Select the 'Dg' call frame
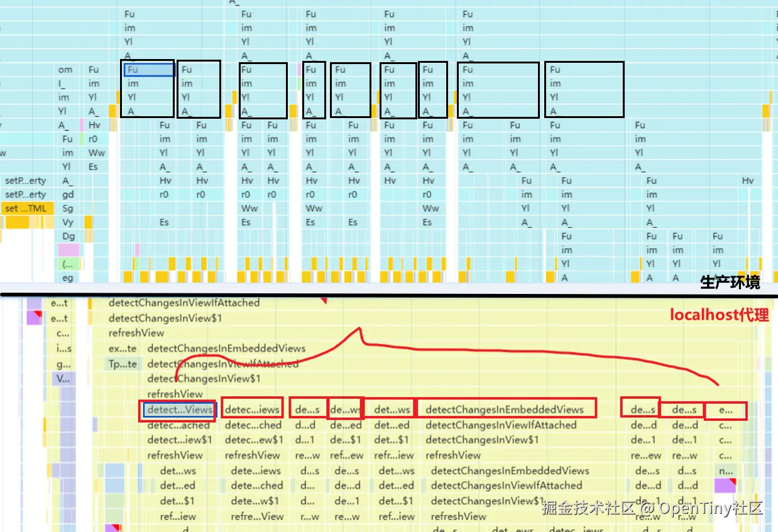778x532 pixels. 68,236
